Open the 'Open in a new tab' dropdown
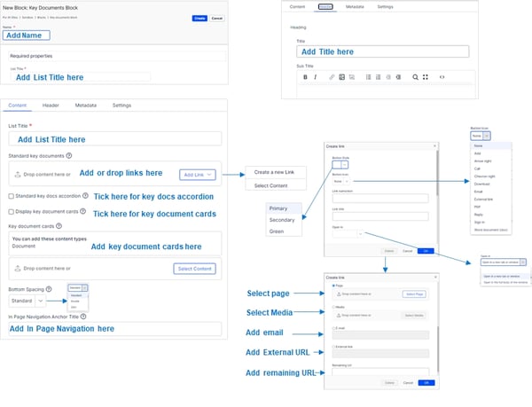Image resolution: width=532 pixels, height=407 pixels. click(x=504, y=262)
